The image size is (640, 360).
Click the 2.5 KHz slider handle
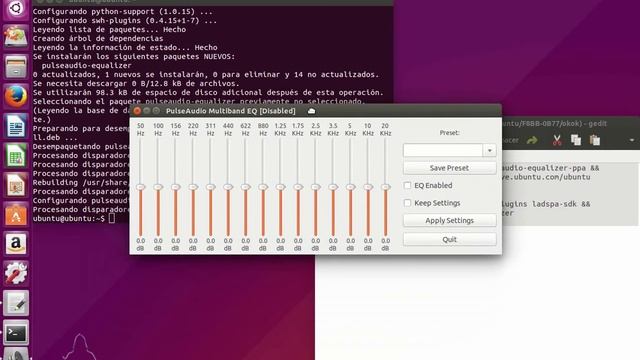click(316, 187)
